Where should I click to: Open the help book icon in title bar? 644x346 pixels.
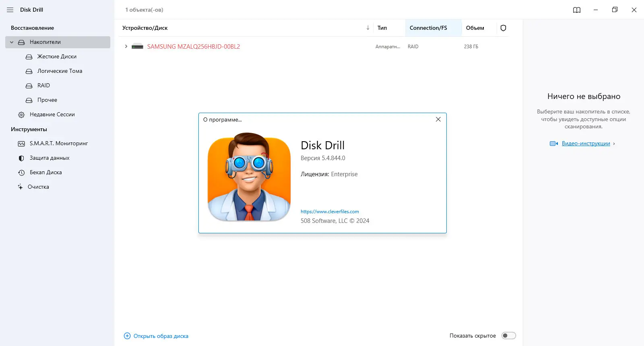(x=577, y=10)
